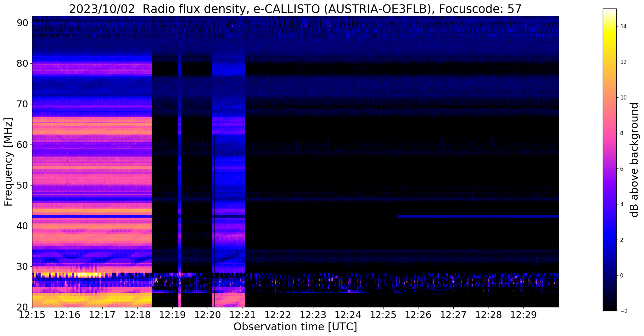Screen dimensions: 644x336
Task: Click the 'Frequency [MHz]' y-axis label
Action: (x=8, y=162)
